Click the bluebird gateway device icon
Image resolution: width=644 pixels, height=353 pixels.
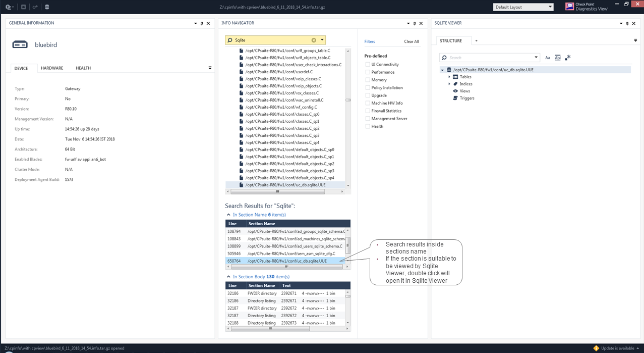(x=20, y=44)
